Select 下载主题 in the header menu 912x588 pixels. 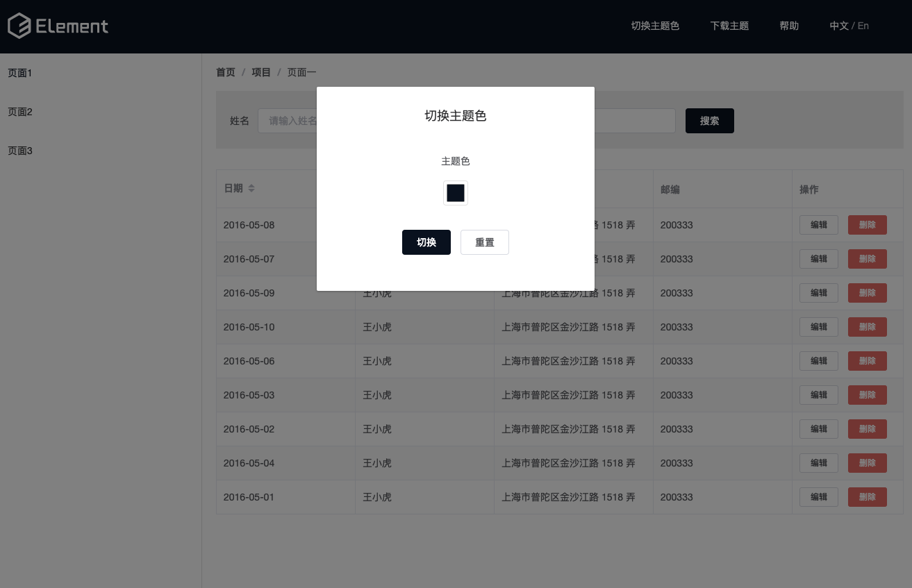(x=729, y=26)
